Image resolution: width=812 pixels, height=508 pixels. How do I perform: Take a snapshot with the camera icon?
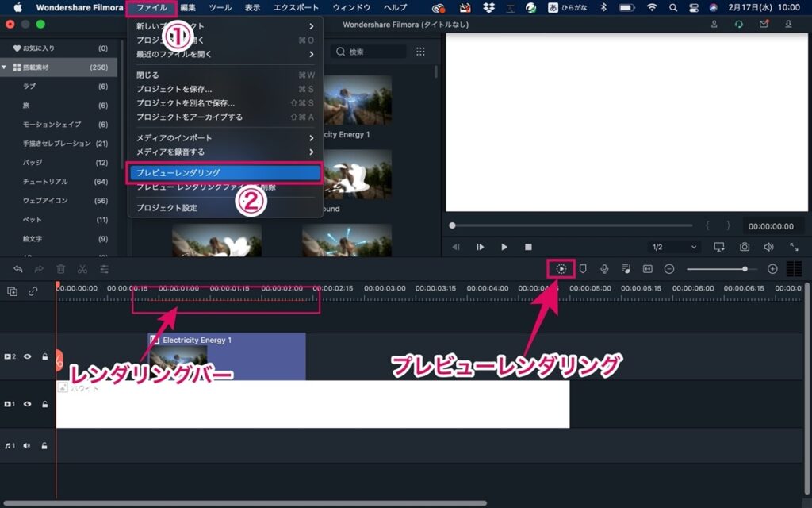point(744,248)
